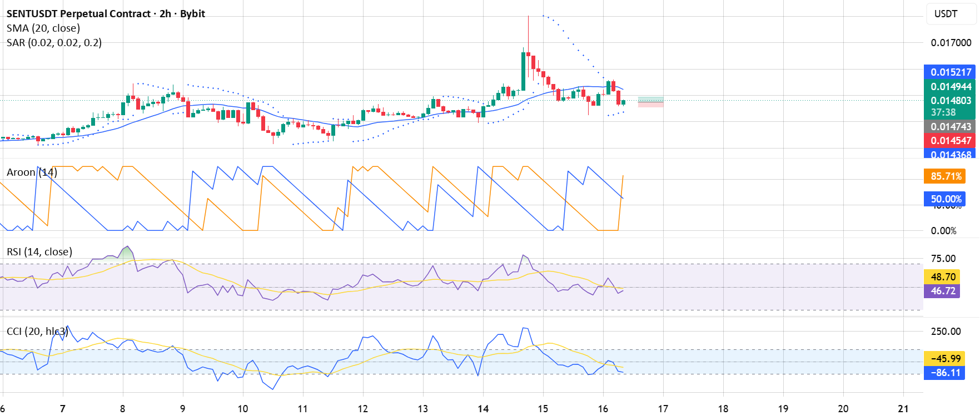
Task: Click the blue -86.11 CCI value tag
Action: [x=944, y=373]
